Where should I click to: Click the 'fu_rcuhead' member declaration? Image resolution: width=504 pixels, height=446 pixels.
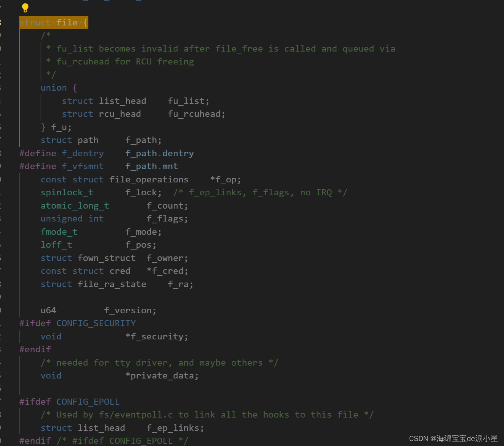[196, 114]
